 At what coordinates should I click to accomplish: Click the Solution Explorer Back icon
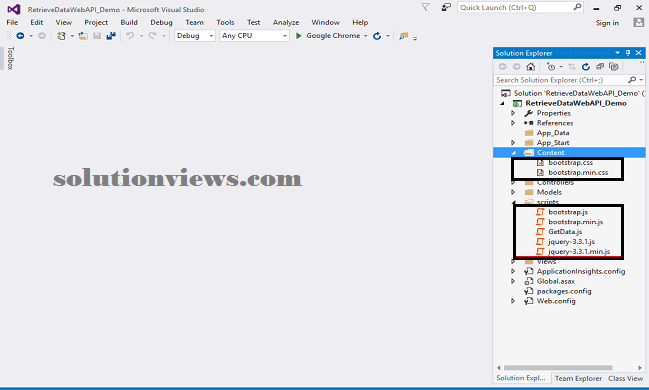click(502, 67)
